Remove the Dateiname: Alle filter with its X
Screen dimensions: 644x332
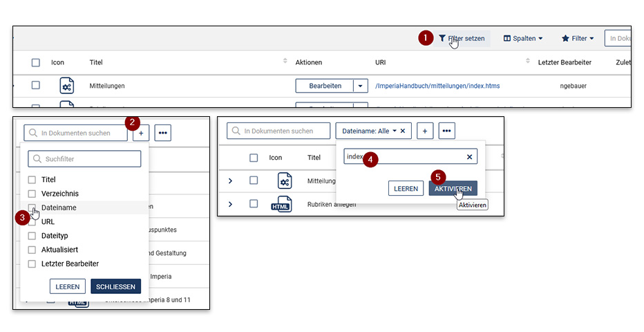coord(403,131)
